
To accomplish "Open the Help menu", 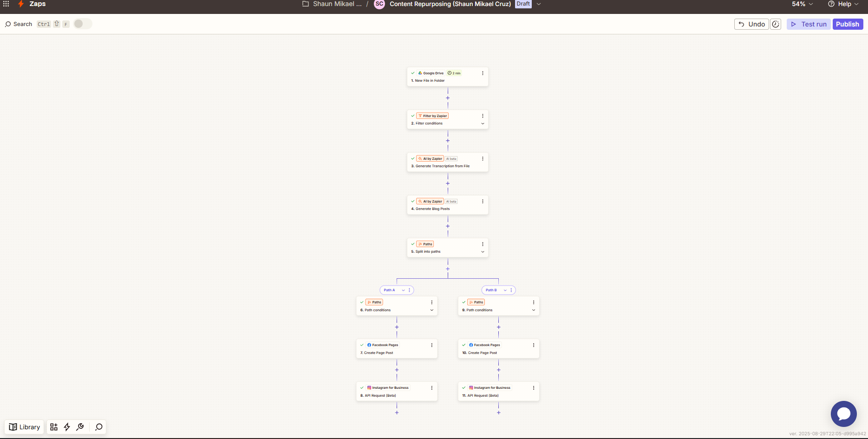I will 843,4.
